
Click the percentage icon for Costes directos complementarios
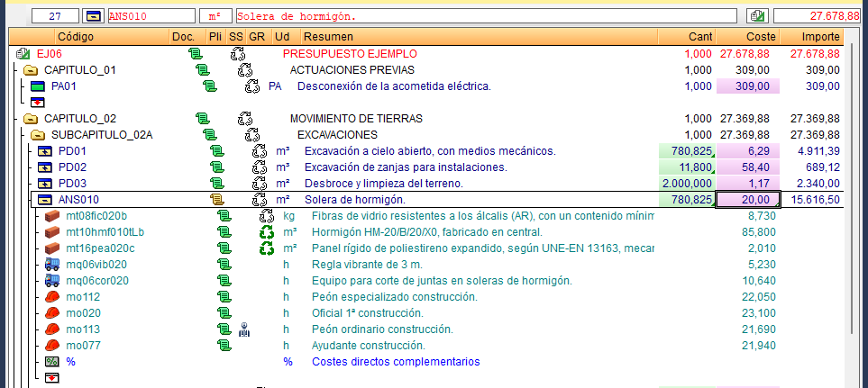pos(52,362)
